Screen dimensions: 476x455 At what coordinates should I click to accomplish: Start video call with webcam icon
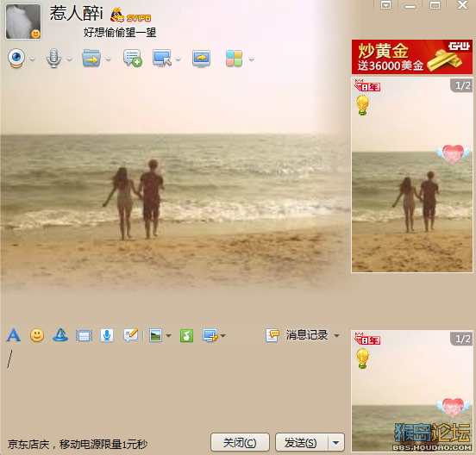(16, 58)
